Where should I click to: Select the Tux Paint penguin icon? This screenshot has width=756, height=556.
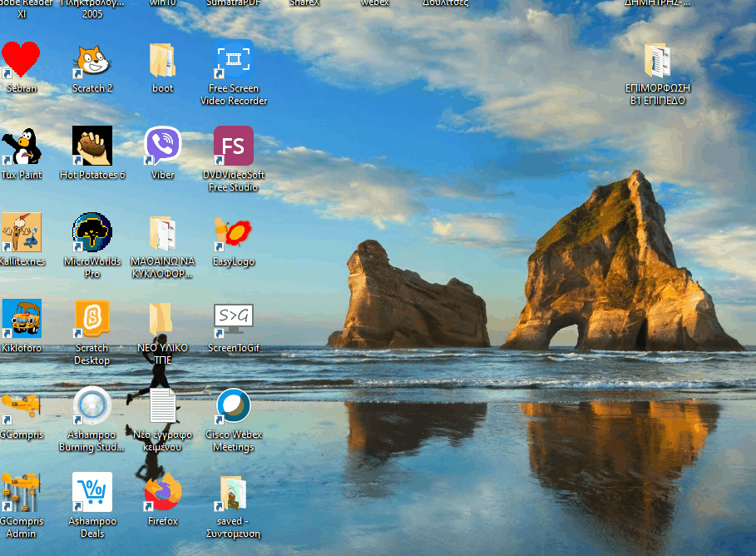21,147
